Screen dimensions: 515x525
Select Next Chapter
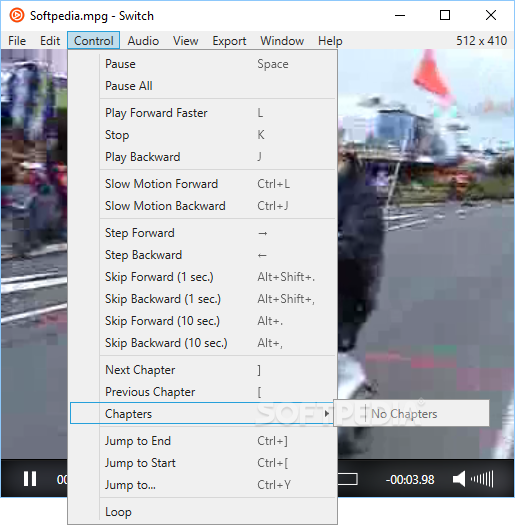[203, 370]
